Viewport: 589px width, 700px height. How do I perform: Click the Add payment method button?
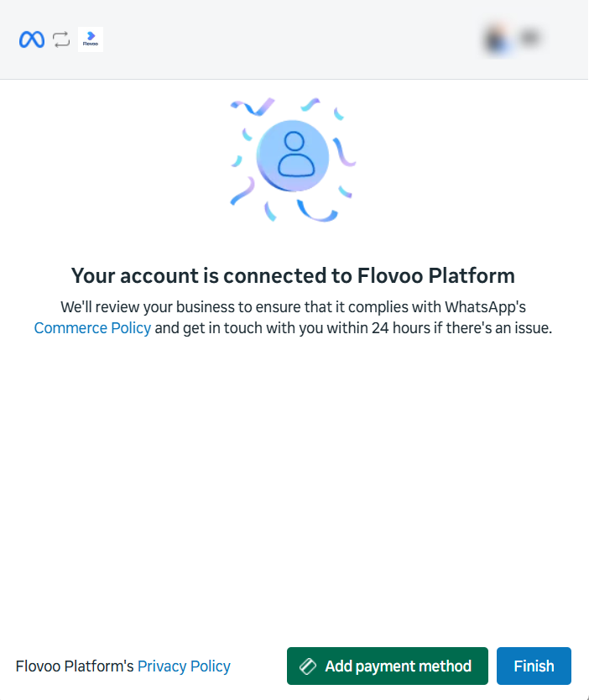point(388,666)
